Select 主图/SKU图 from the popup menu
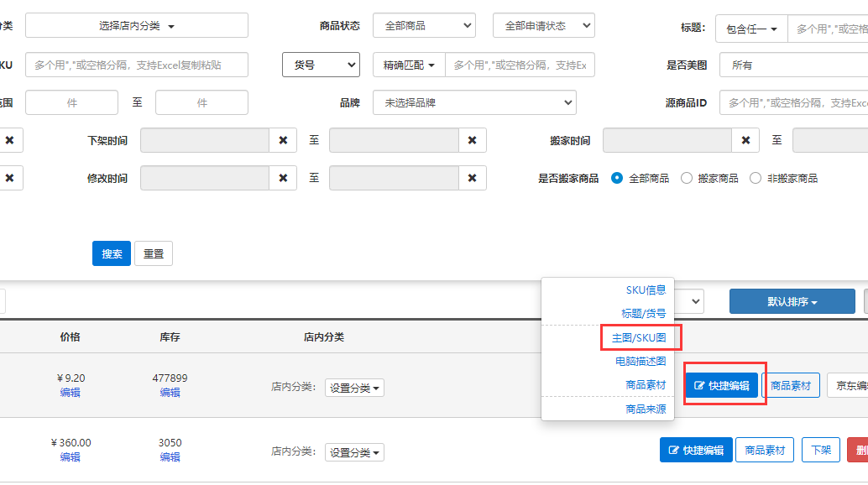This screenshot has height=485, width=868. tap(638, 337)
